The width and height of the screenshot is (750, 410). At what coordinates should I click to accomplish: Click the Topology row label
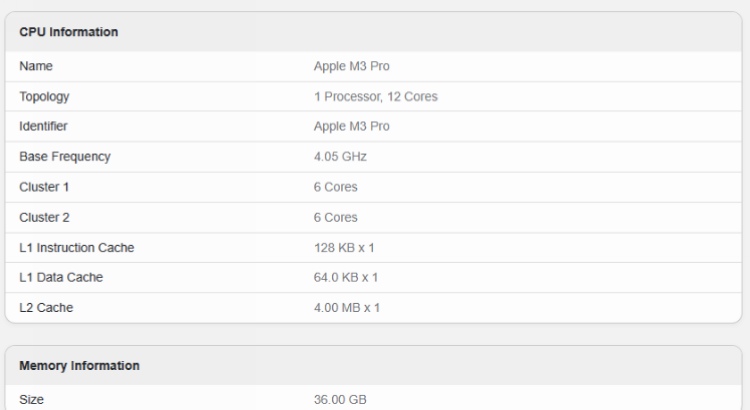44,97
